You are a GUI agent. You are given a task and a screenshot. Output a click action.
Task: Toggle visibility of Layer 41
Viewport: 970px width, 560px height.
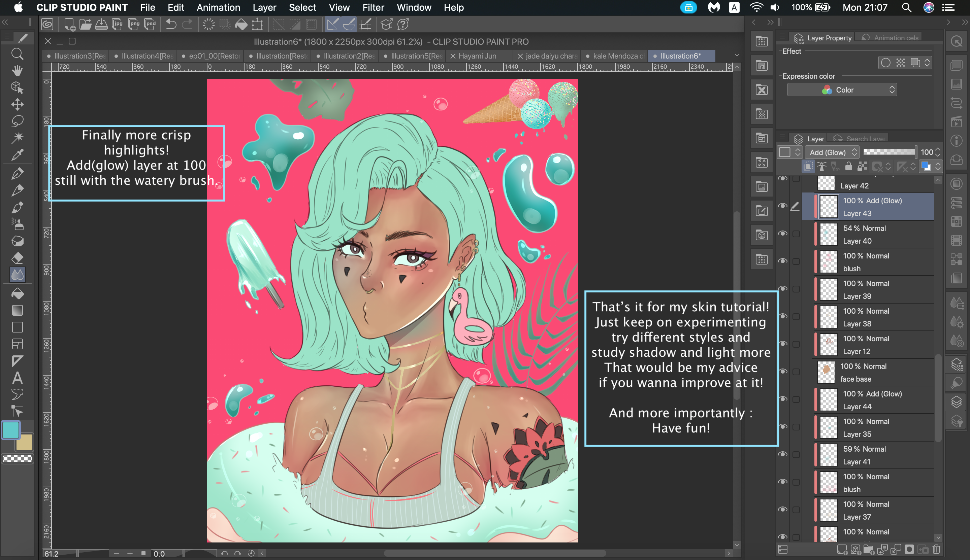[x=782, y=455]
